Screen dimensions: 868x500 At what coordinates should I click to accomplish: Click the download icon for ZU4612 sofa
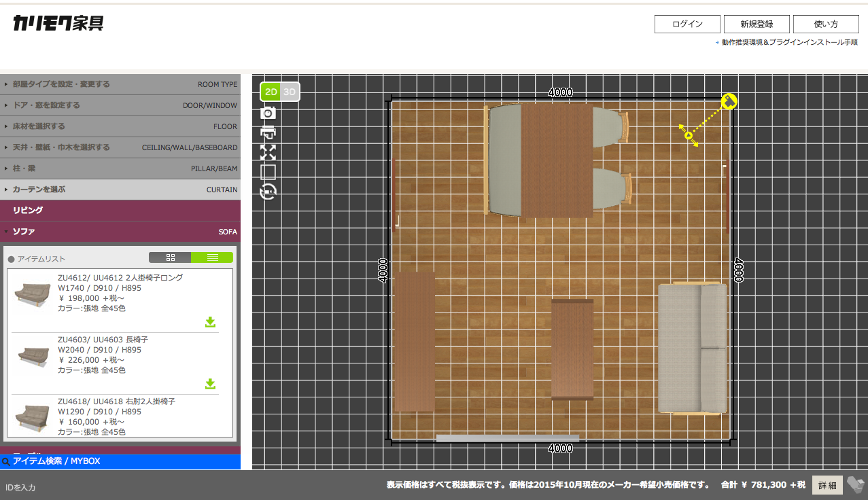(x=211, y=322)
